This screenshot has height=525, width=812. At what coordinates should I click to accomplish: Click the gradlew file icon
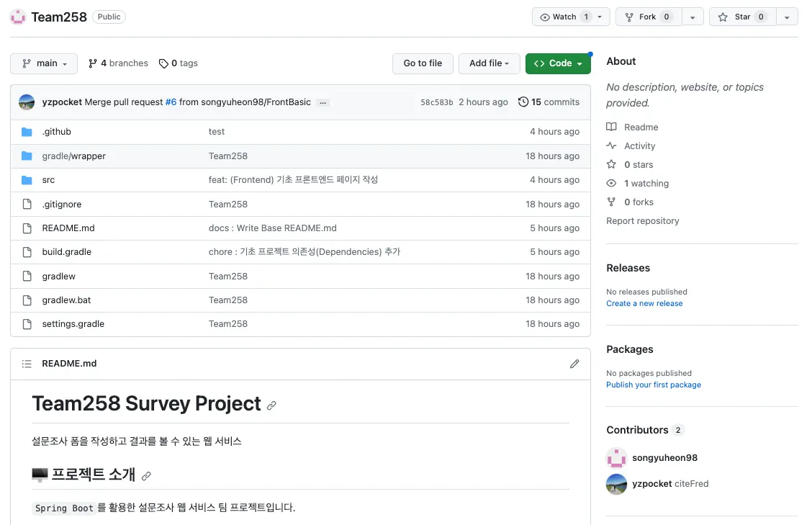[x=27, y=277]
